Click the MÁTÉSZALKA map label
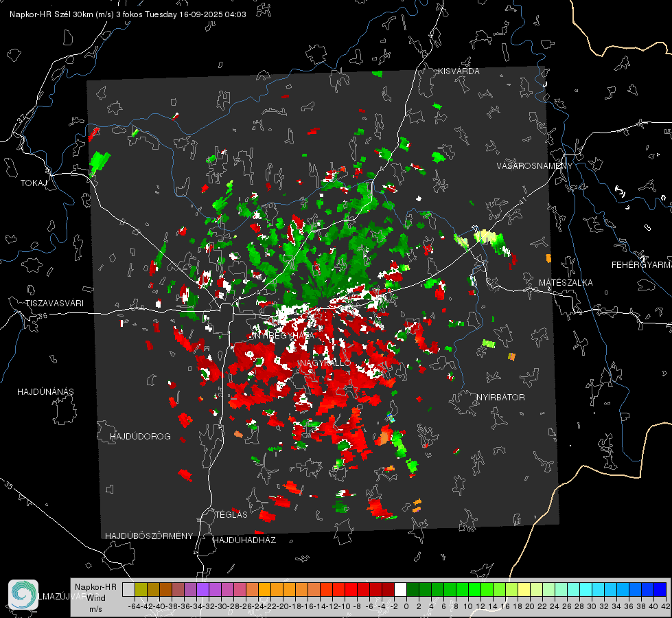This screenshot has height=618, width=672. coord(566,283)
